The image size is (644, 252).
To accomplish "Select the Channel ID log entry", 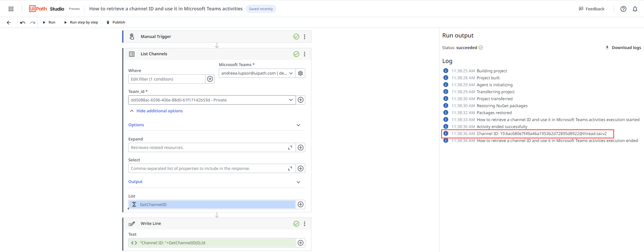I will coord(527,133).
